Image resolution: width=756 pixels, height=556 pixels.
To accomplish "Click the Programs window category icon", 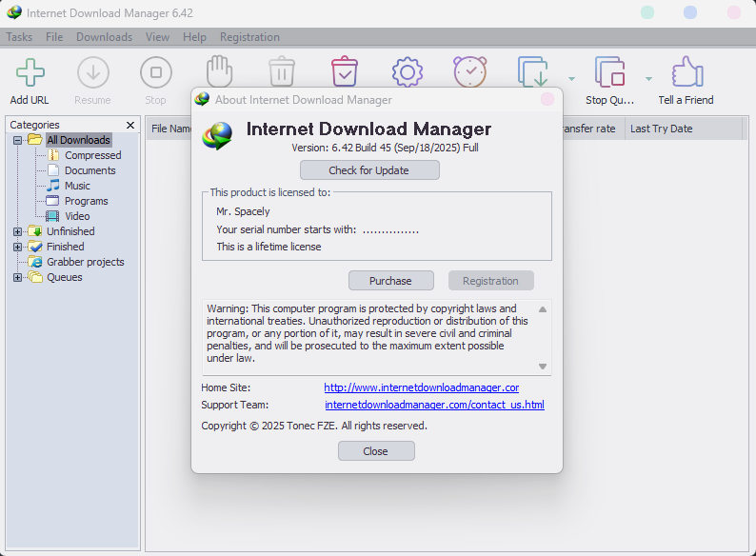I will [x=52, y=201].
